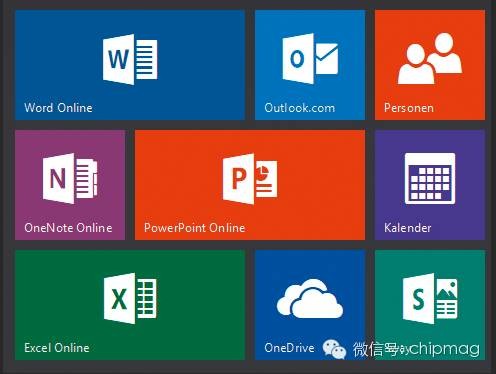The image size is (496, 374).
Task: Launch the PowerPoint slide icon
Action: point(250,179)
